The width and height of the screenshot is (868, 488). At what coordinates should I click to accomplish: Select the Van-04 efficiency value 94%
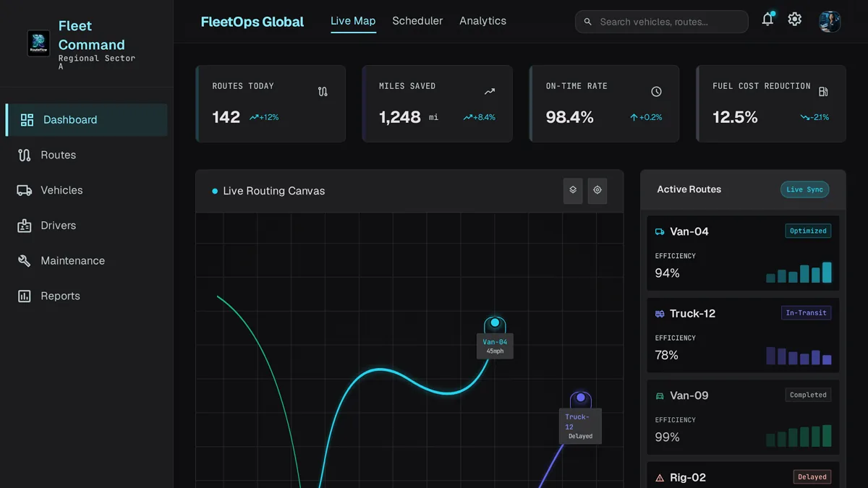tap(667, 273)
